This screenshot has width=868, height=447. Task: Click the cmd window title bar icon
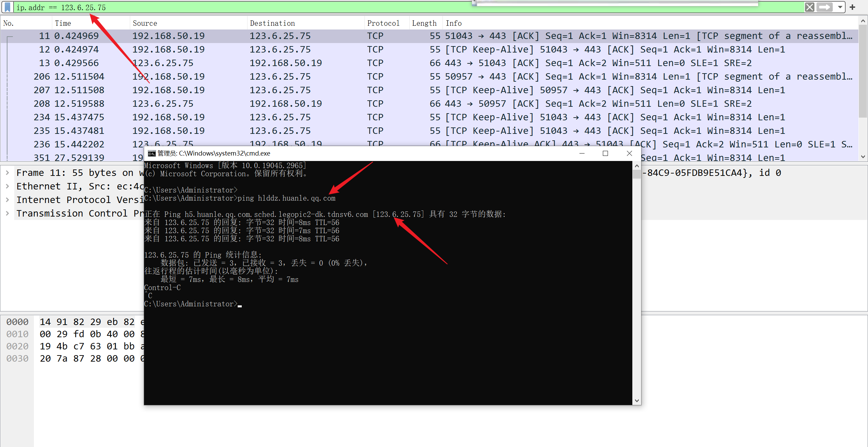(x=152, y=154)
